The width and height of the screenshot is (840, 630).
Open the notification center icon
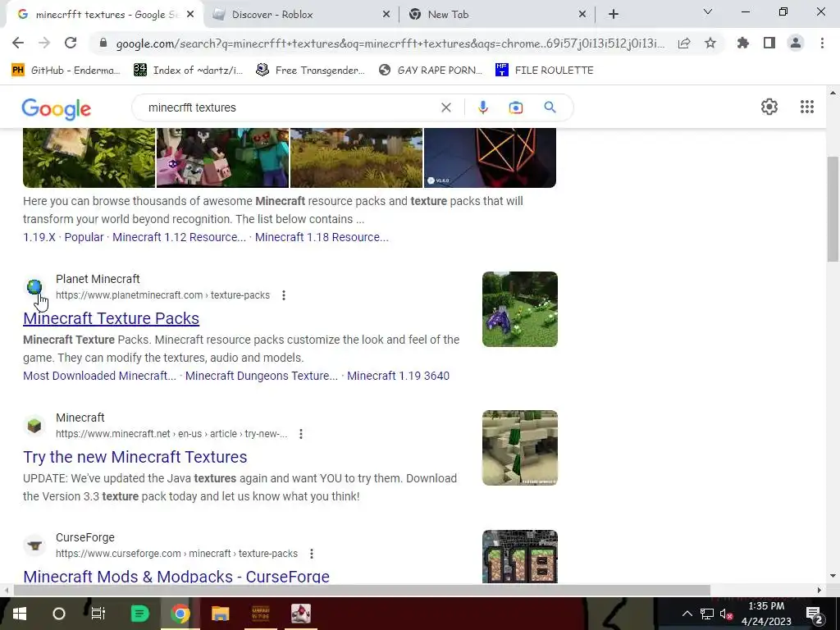[x=814, y=614]
